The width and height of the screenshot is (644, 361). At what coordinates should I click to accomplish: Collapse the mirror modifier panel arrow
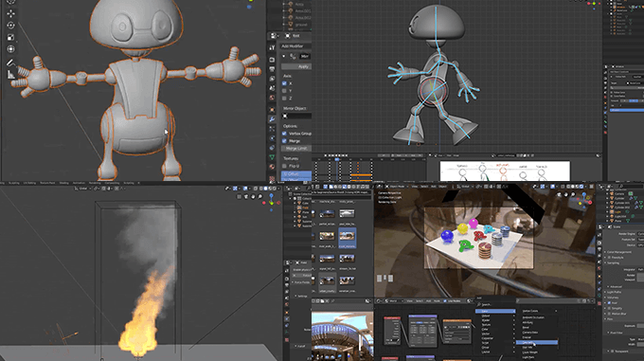(x=284, y=56)
